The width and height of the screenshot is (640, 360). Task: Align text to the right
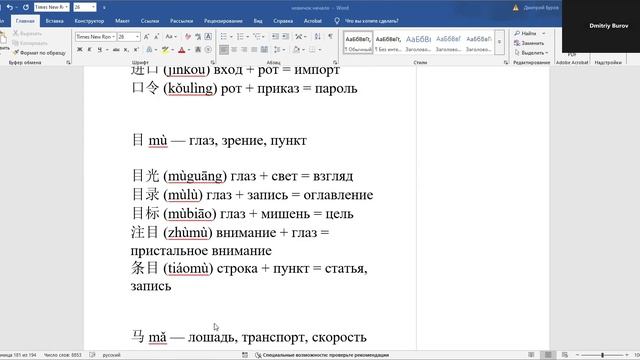[x=244, y=50]
